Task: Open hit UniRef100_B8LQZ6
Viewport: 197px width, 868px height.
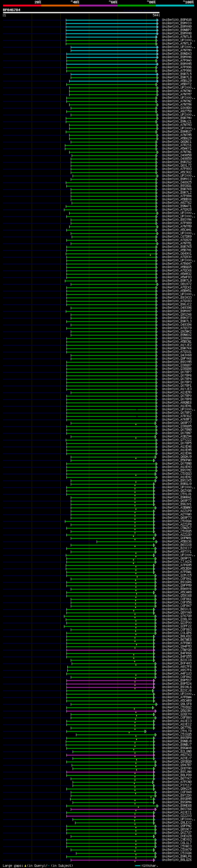Action: coord(177,860)
